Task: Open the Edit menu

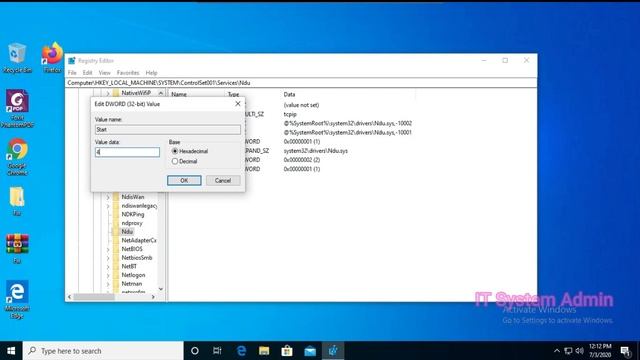Action: click(87, 73)
